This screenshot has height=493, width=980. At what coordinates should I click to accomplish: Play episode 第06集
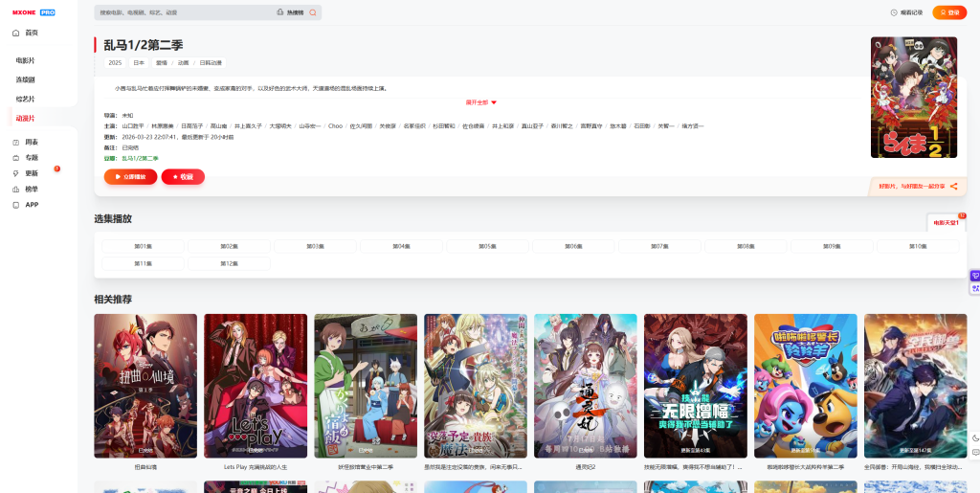574,247
